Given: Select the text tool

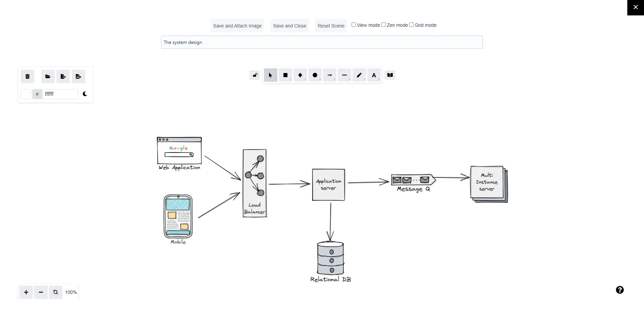Looking at the screenshot, I should coord(374,75).
